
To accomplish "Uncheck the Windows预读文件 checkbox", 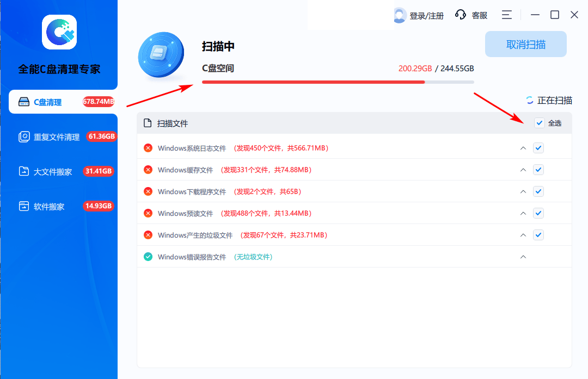I will click(538, 213).
